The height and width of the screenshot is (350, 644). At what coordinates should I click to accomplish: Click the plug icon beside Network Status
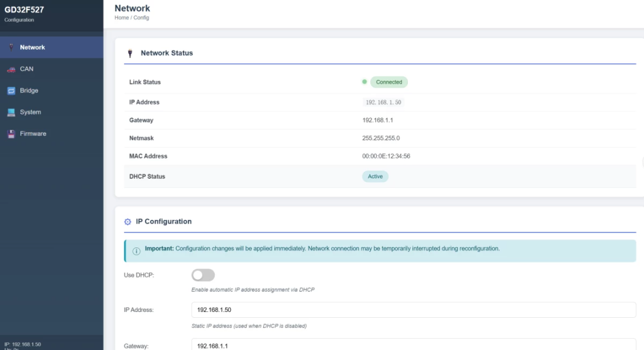130,53
